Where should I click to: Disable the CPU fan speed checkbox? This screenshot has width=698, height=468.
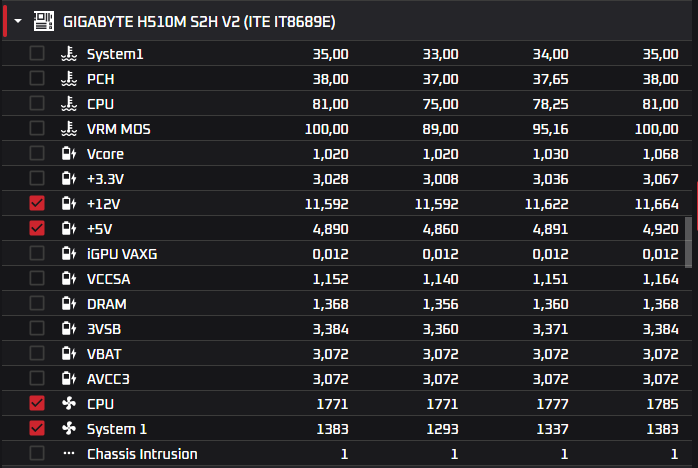37,403
